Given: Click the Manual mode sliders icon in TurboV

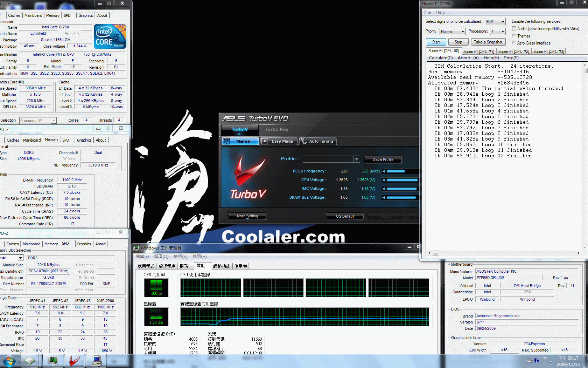Looking at the screenshot, I should click(x=226, y=141).
